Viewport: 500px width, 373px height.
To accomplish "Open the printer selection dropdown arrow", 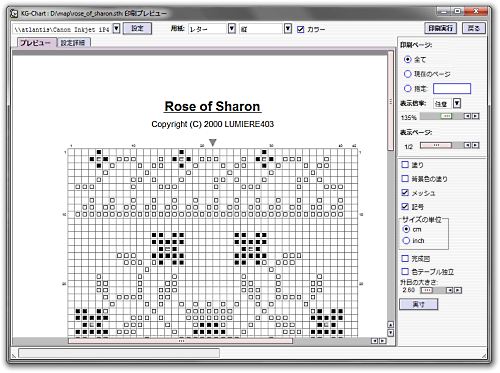I will tap(116, 28).
